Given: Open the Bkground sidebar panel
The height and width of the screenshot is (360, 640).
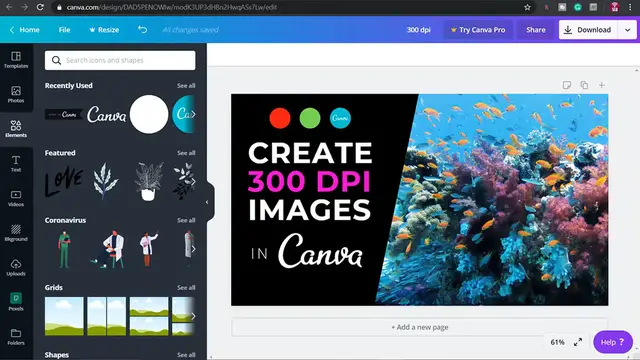Looking at the screenshot, I should point(16,233).
